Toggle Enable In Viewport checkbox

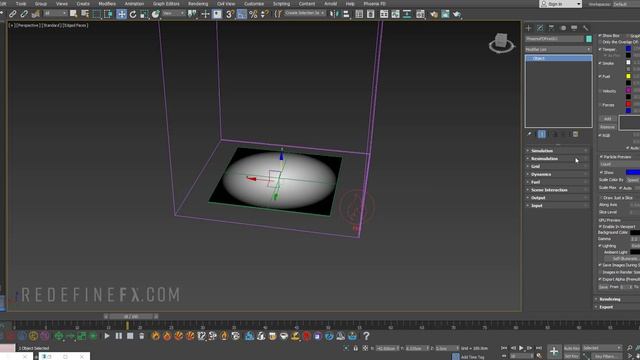(x=600, y=227)
